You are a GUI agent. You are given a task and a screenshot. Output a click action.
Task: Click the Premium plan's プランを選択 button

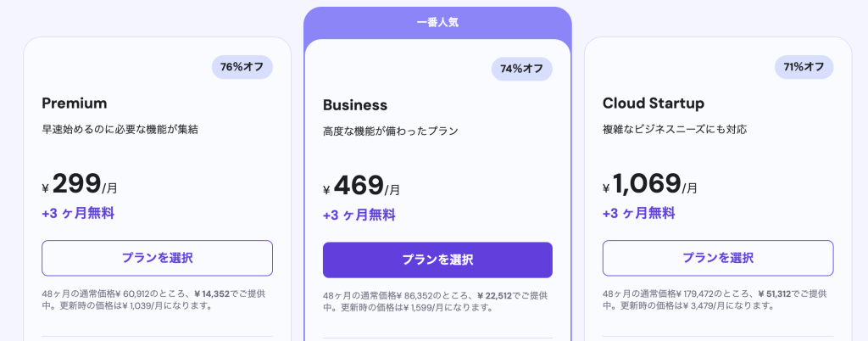pyautogui.click(x=157, y=258)
